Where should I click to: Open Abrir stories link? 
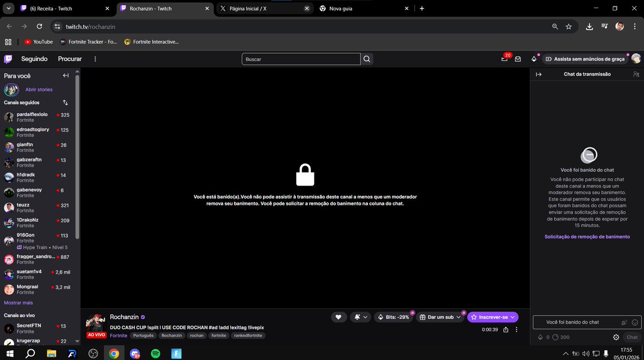(39, 90)
